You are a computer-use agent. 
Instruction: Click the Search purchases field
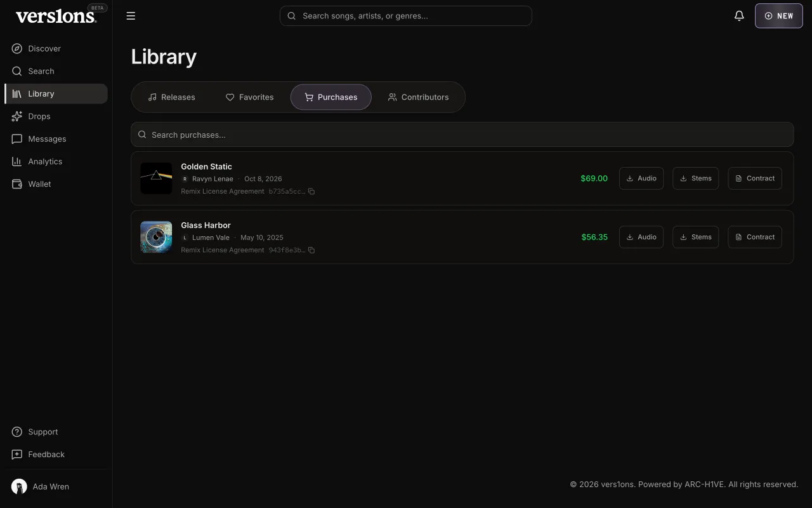tap(462, 135)
